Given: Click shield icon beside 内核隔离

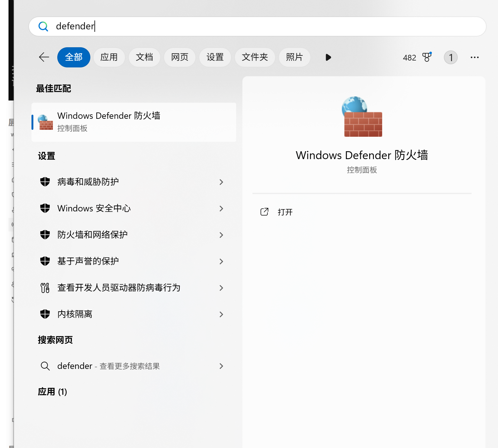Looking at the screenshot, I should [45, 314].
